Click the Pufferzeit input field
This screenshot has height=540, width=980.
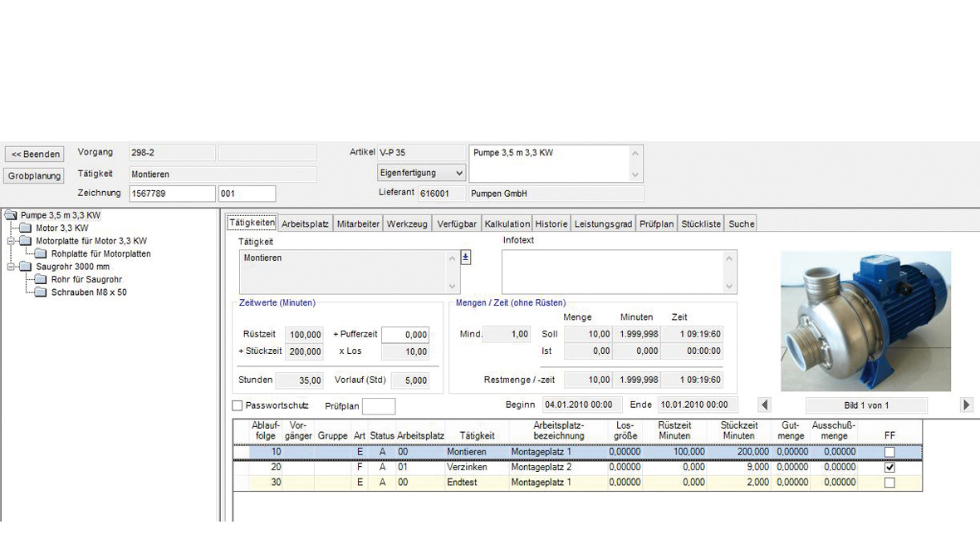(x=405, y=335)
